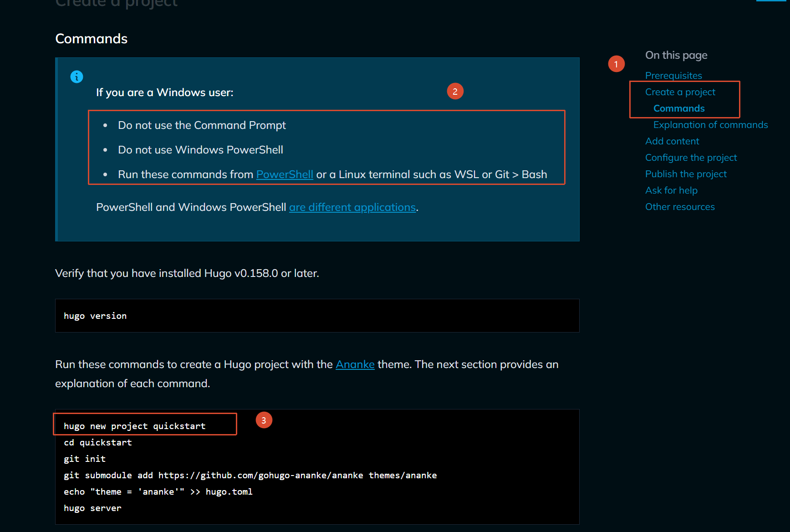The image size is (790, 532).
Task: Click the "cd quickstart" command line
Action: click(x=98, y=442)
